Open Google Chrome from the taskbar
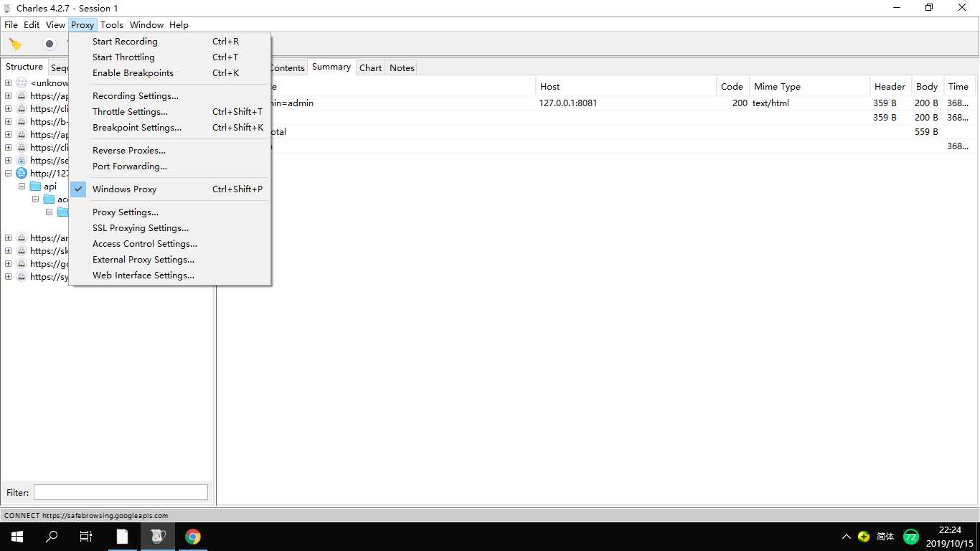The width and height of the screenshot is (980, 551). (193, 536)
